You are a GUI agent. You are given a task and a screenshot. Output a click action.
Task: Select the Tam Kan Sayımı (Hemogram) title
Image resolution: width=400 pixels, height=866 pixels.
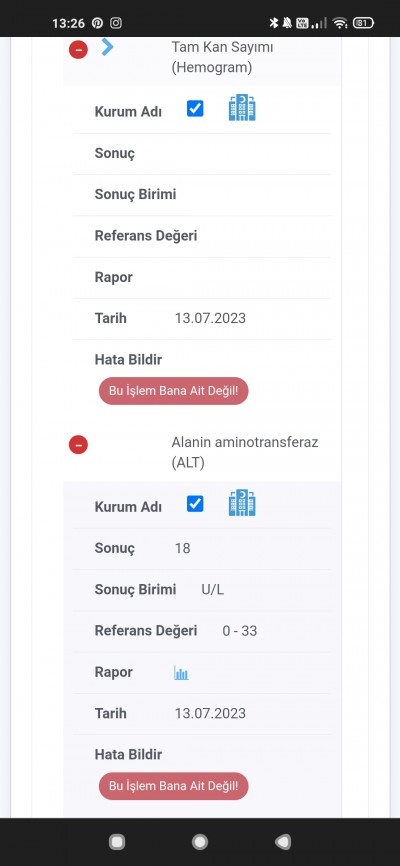[222, 57]
